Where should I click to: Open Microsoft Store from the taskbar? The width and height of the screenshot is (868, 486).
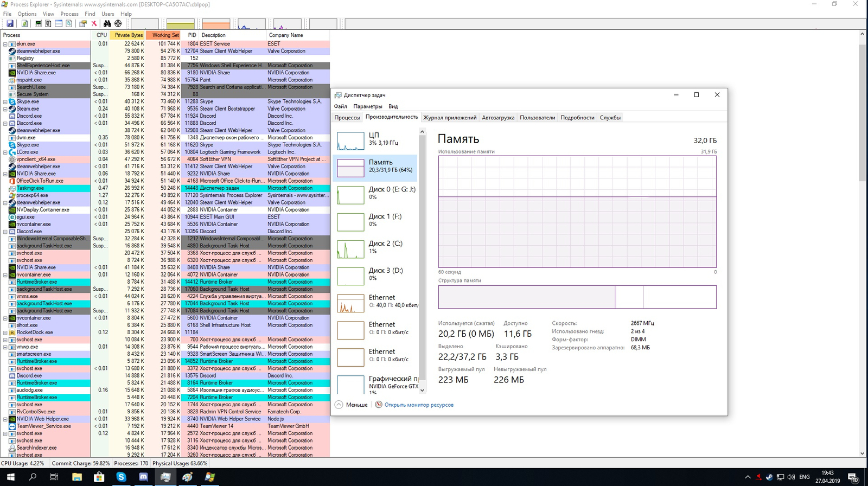tap(99, 477)
